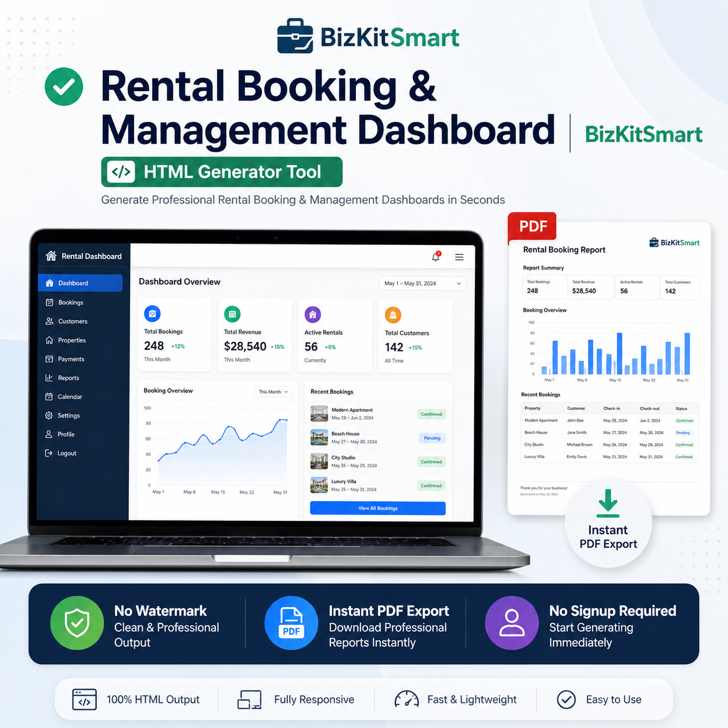Click the View All Bookings button
The height and width of the screenshot is (728, 728).
pos(378,508)
